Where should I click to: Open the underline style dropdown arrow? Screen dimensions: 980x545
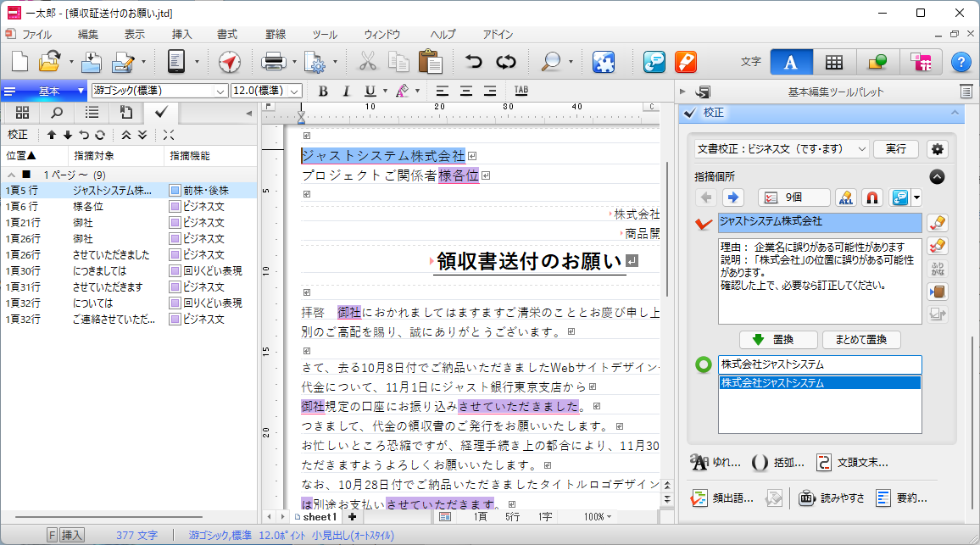385,92
